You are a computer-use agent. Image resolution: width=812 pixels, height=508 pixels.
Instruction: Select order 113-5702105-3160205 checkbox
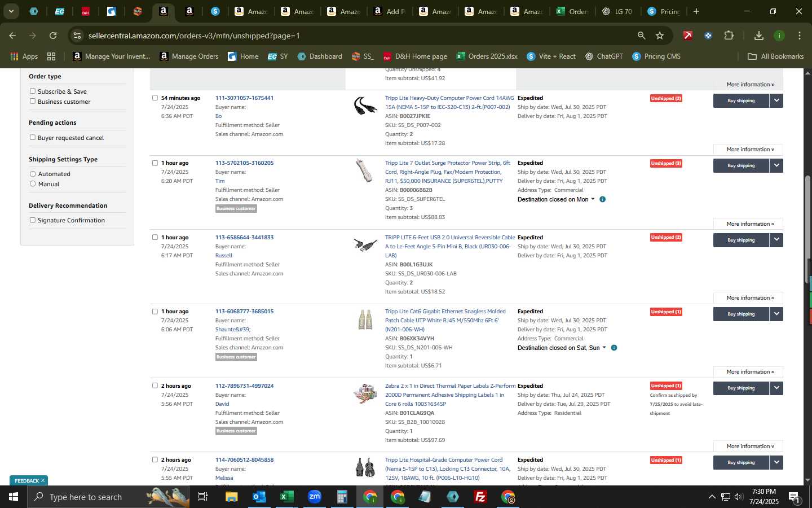(x=155, y=163)
